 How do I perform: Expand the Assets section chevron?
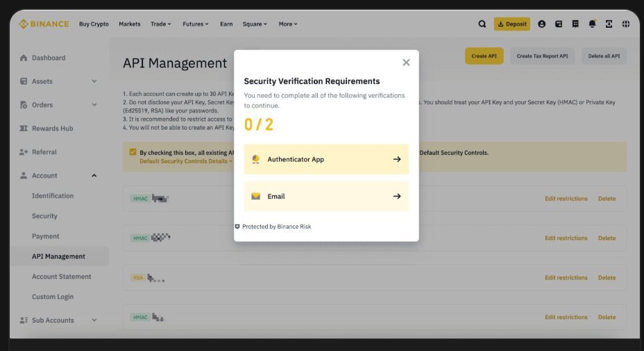pyautogui.click(x=94, y=81)
